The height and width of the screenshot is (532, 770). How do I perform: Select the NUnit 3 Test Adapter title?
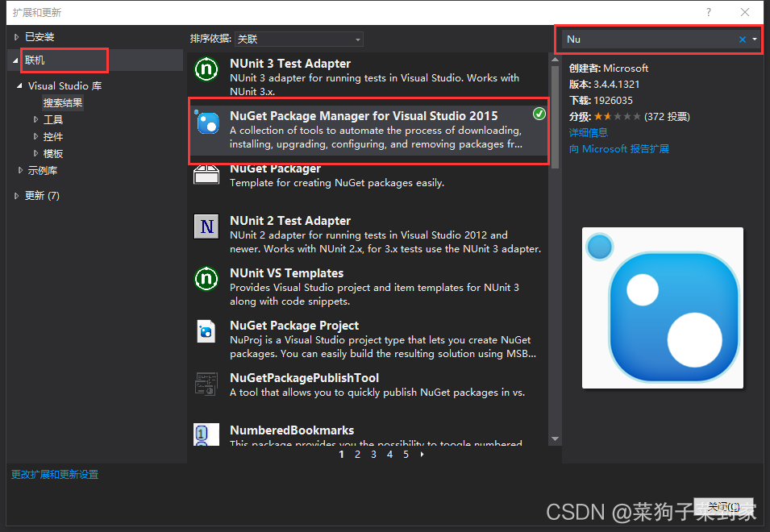pos(290,64)
